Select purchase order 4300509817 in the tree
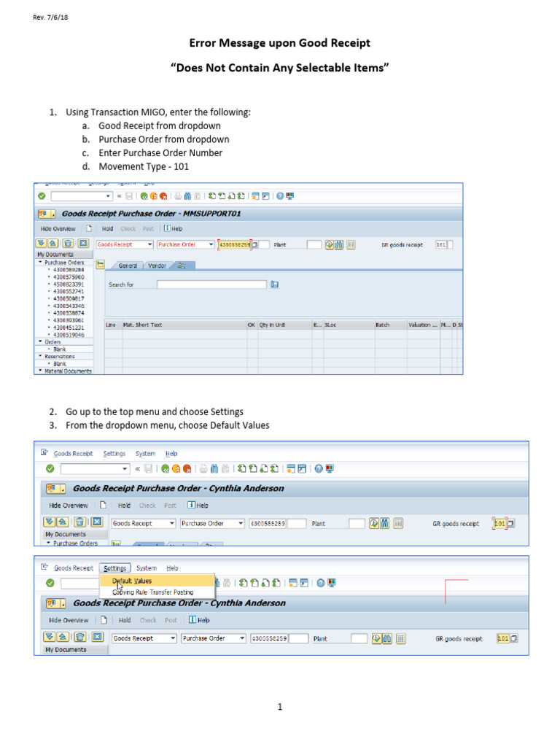The height and width of the screenshot is (747, 560). click(x=69, y=298)
